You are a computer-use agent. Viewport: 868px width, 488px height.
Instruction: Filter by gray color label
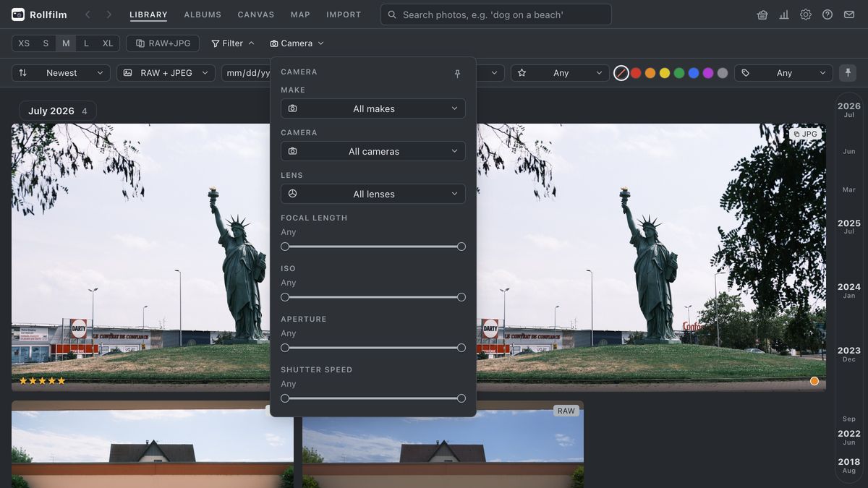click(x=723, y=73)
